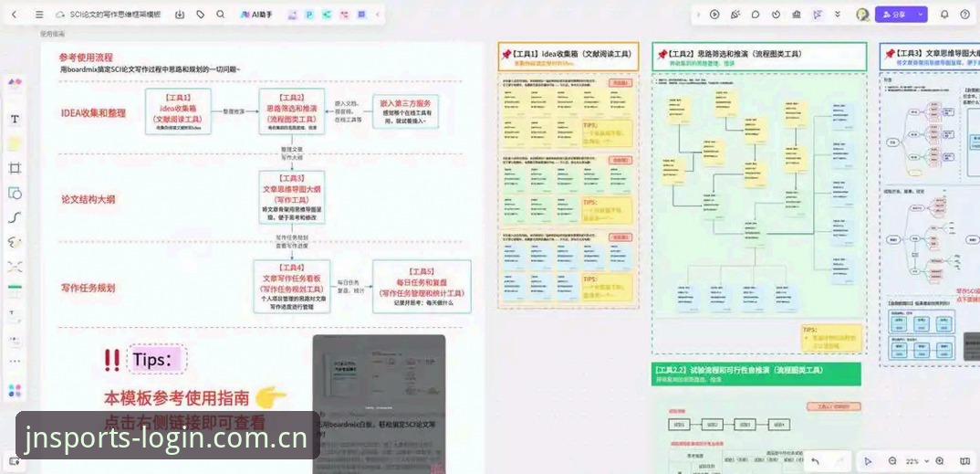Click the back arrow in top toolbar
The image size is (980, 474).
coord(15,15)
